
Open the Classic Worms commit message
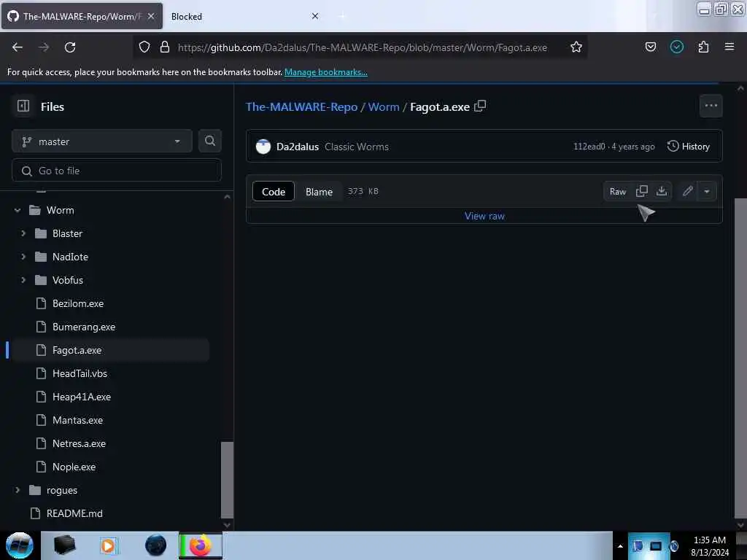[356, 147]
